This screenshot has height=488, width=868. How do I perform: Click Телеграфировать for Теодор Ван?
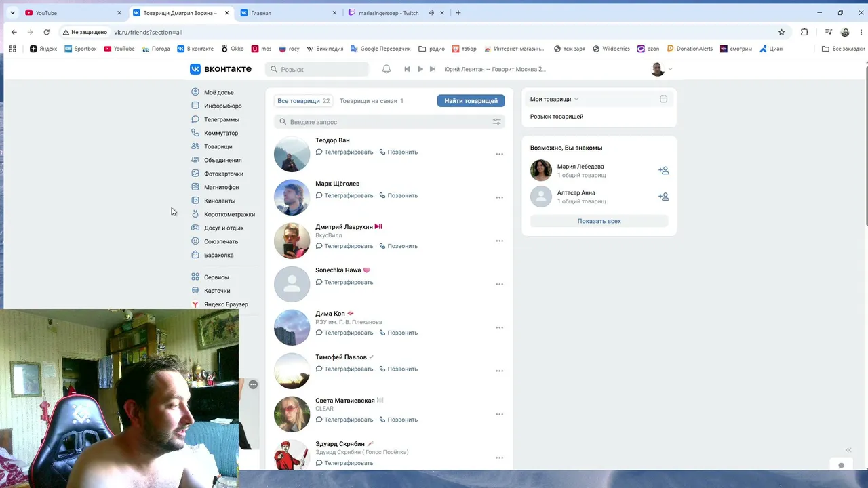[344, 152]
